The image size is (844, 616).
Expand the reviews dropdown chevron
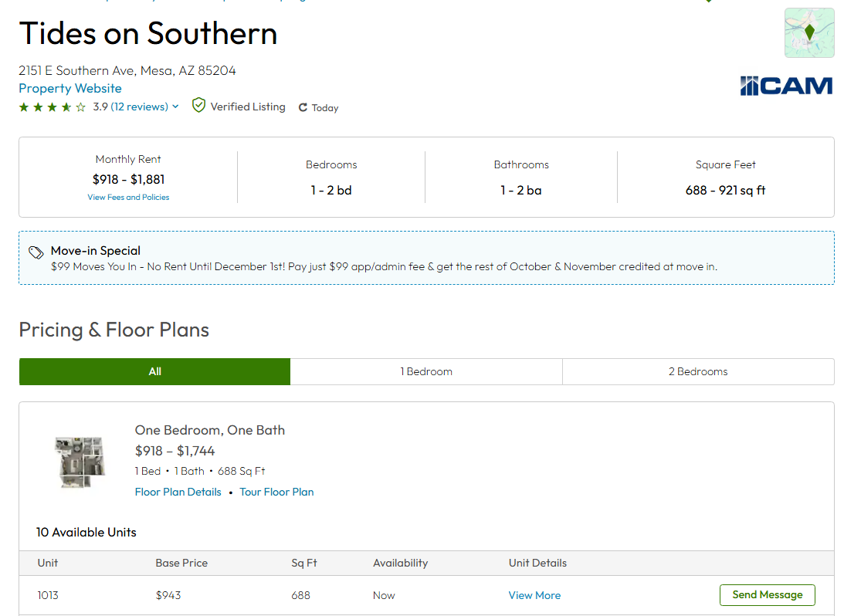coord(175,107)
